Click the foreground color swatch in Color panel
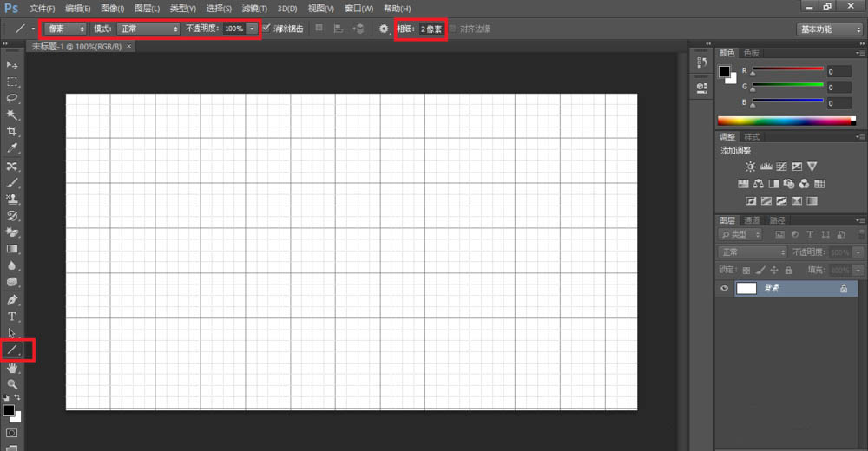The image size is (868, 451). (x=724, y=71)
